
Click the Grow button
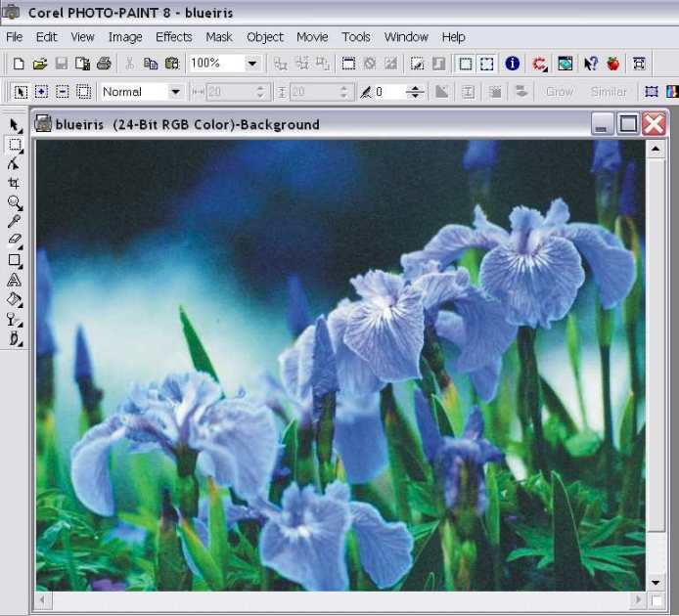[x=560, y=92]
